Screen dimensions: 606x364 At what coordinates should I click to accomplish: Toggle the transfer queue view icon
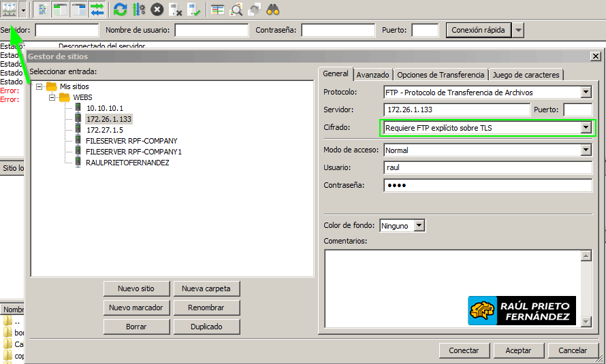point(97,10)
